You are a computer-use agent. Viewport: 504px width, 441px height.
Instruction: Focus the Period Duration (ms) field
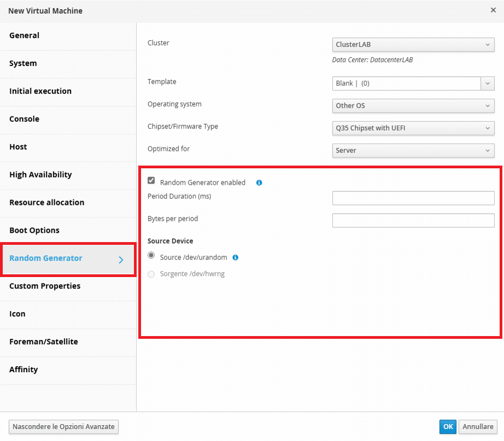pyautogui.click(x=413, y=198)
